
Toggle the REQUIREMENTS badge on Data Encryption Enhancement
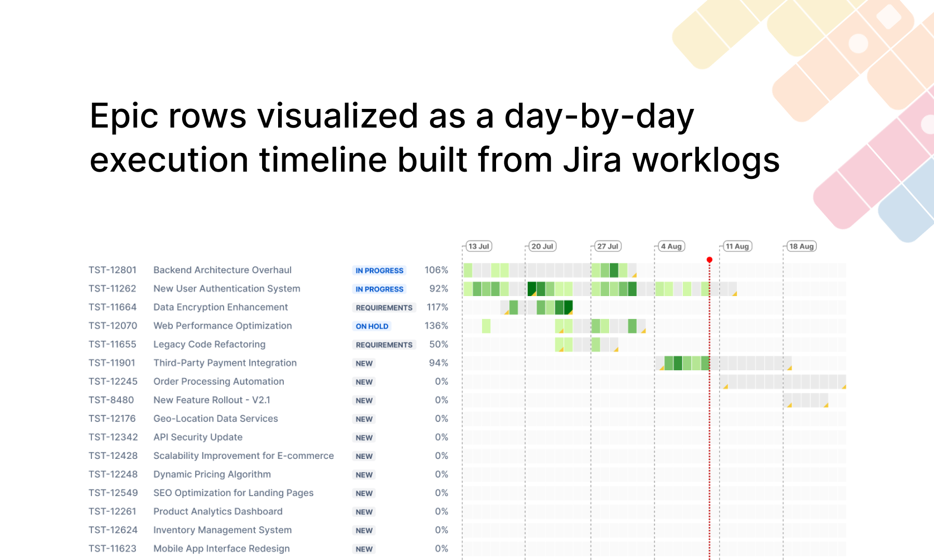(384, 307)
